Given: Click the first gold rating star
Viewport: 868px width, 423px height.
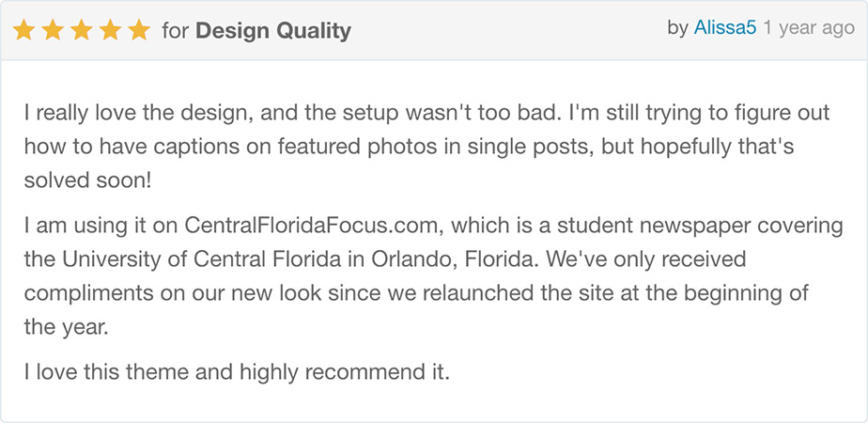Looking at the screenshot, I should [x=23, y=30].
